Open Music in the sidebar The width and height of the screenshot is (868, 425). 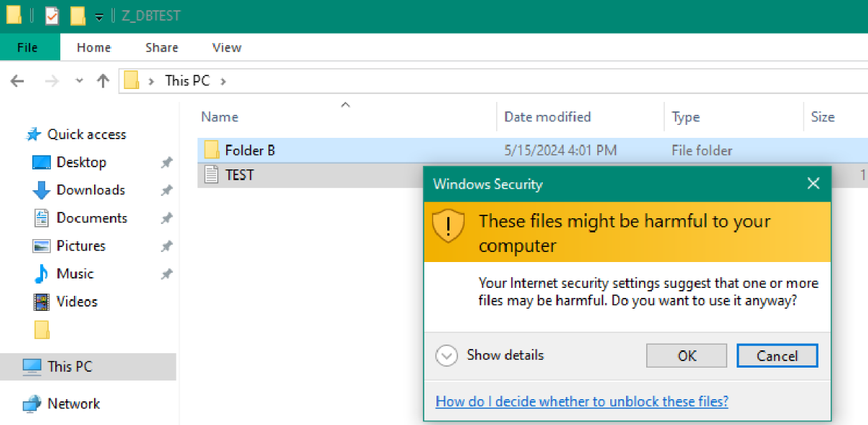click(x=75, y=274)
